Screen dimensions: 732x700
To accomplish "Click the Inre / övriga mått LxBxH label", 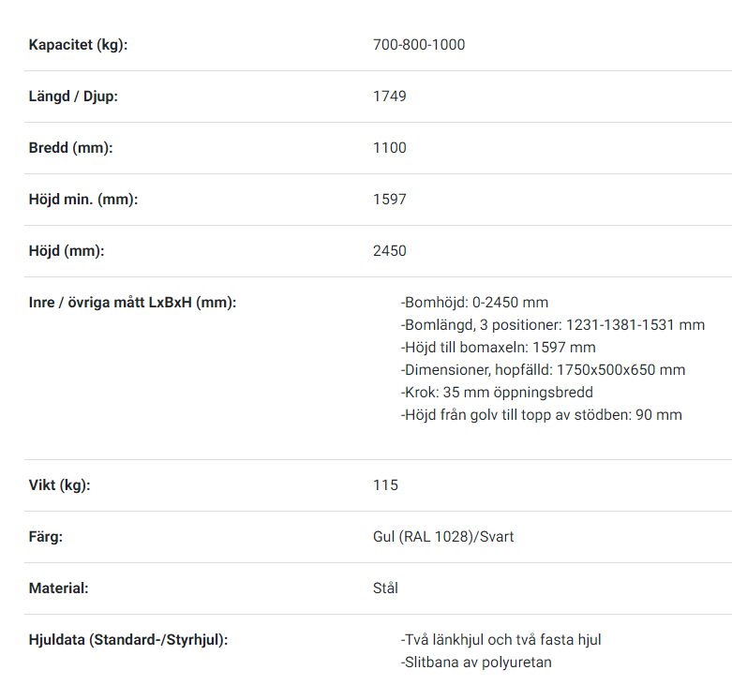I will (x=132, y=303).
